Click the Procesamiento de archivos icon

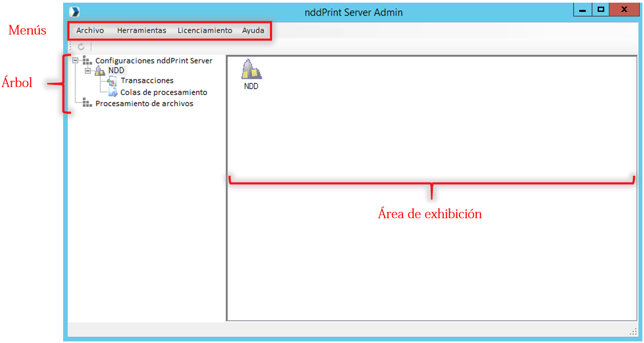point(88,103)
